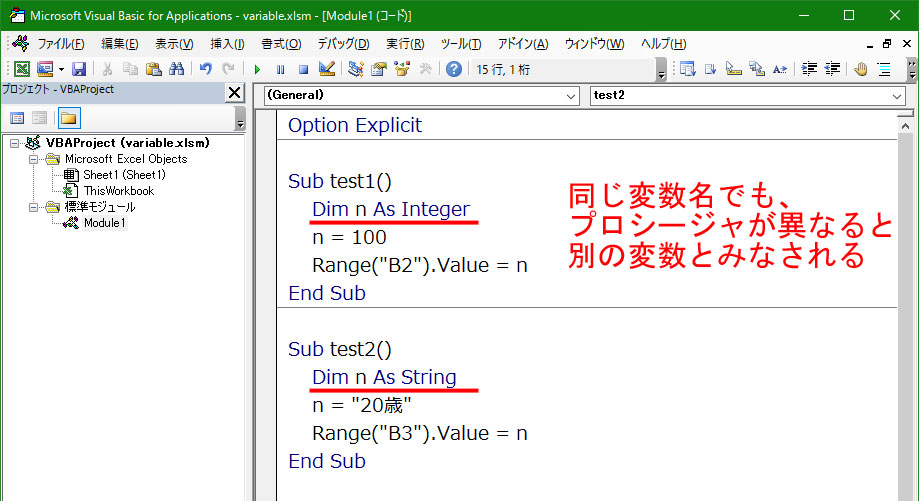
Task: Switch to View Code in project panel
Action: point(18,118)
